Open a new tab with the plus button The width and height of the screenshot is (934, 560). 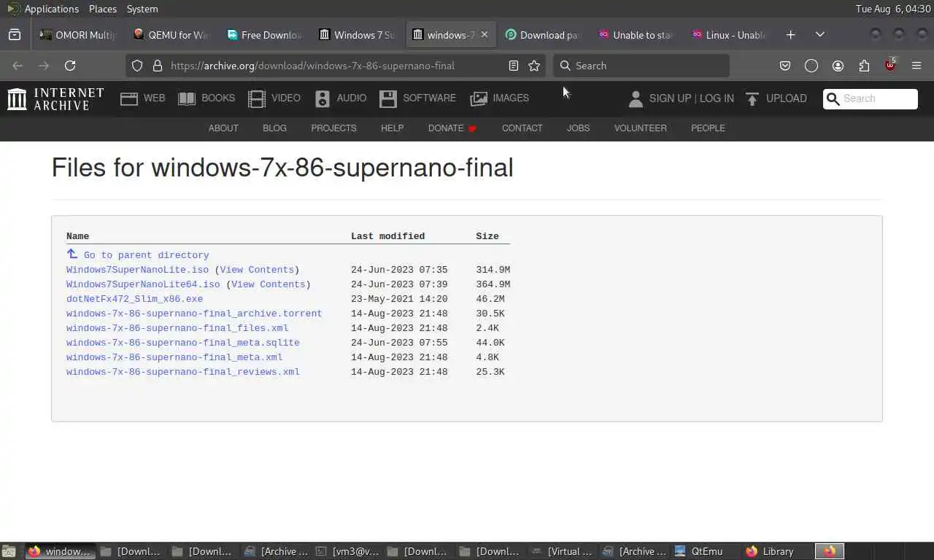(x=791, y=34)
